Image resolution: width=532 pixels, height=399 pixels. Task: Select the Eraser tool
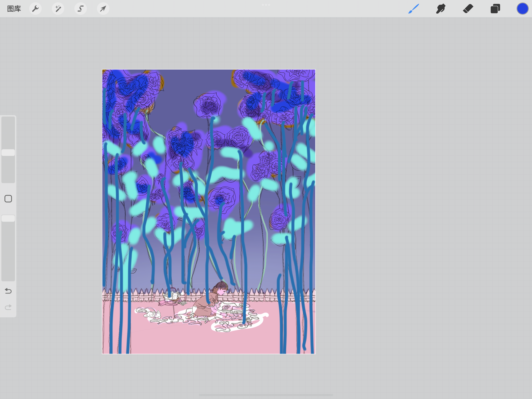point(468,9)
